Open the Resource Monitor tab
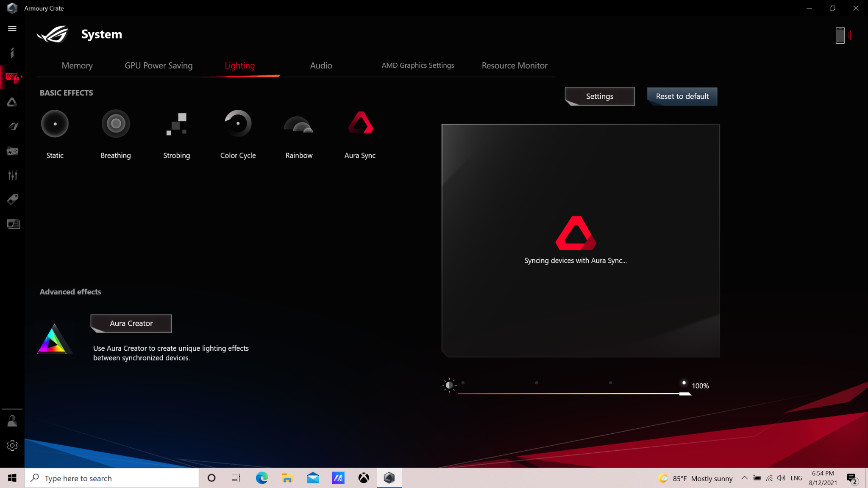Image resolution: width=868 pixels, height=488 pixels. coord(515,66)
